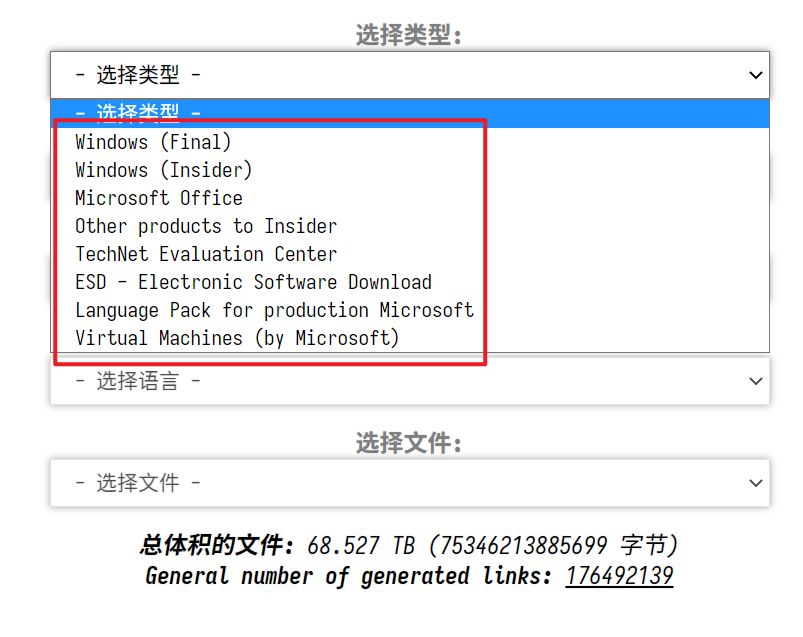This screenshot has height=637, width=803.
Task: Choose Windows (Final) from the list
Action: click(153, 142)
